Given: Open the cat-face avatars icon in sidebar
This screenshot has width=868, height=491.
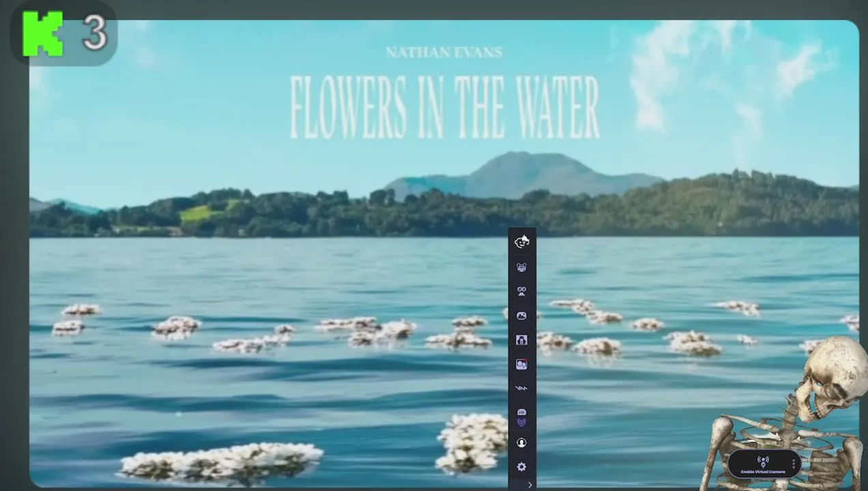Looking at the screenshot, I should 521,268.
